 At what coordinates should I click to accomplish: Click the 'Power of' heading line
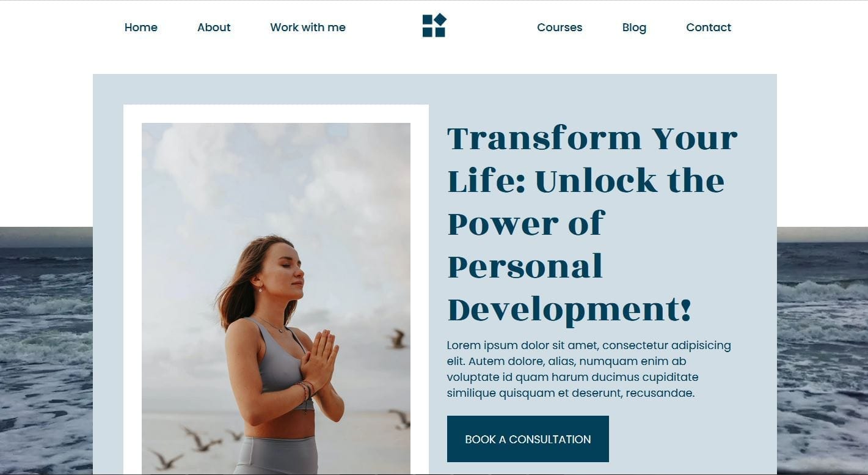(526, 224)
